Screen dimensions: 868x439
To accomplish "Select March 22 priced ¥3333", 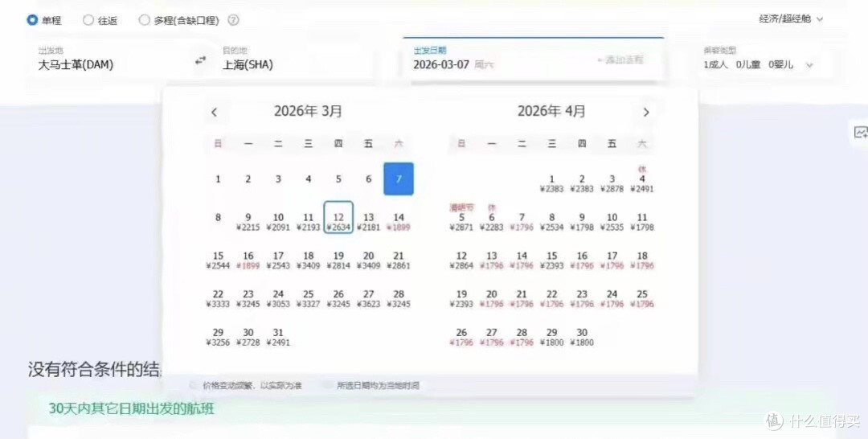I will pyautogui.click(x=218, y=298).
